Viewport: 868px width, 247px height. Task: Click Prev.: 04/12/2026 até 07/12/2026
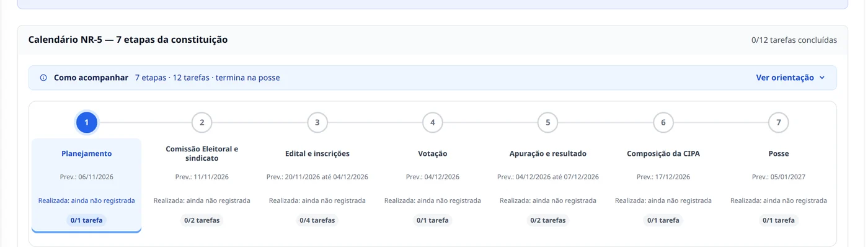[x=548, y=177]
